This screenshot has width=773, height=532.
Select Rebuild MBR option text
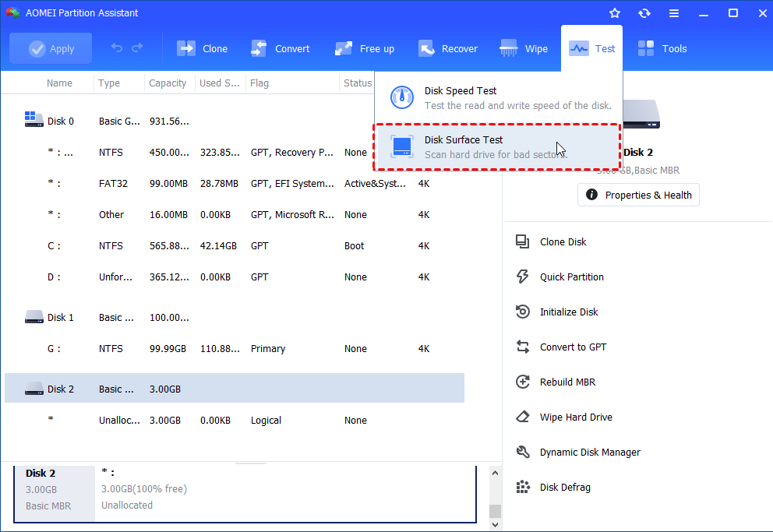point(567,382)
